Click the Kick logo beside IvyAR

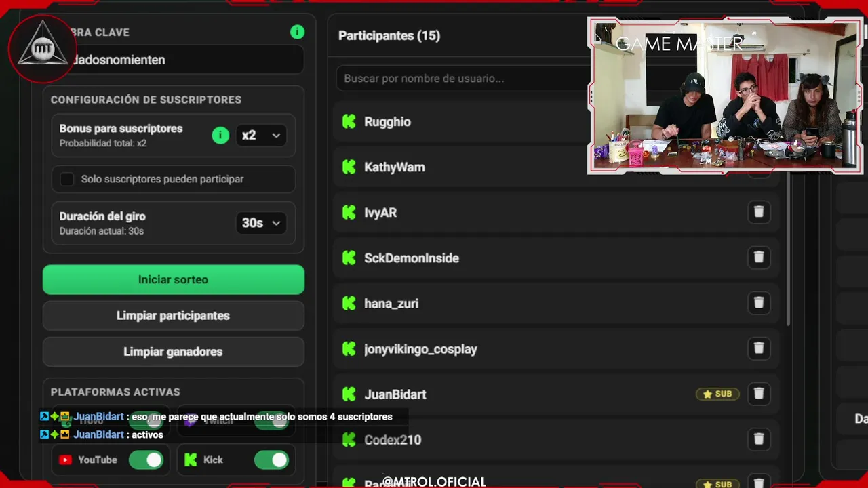[349, 212]
